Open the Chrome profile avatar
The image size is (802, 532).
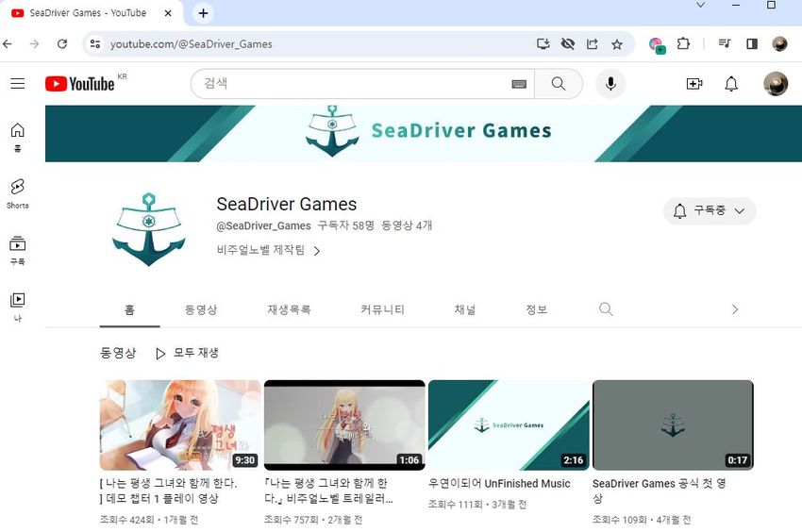(x=779, y=44)
